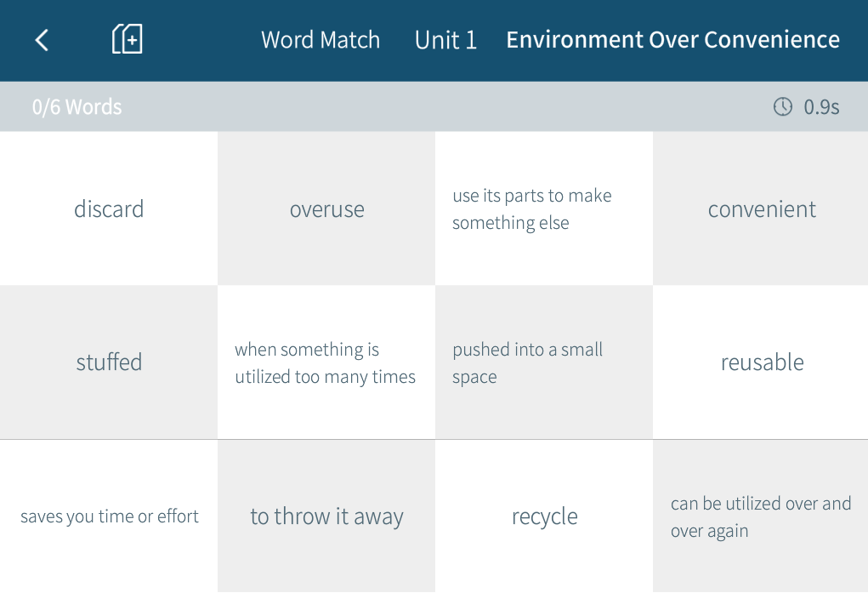
Task: Select the 'convenient' word card
Action: pyautogui.click(x=762, y=208)
